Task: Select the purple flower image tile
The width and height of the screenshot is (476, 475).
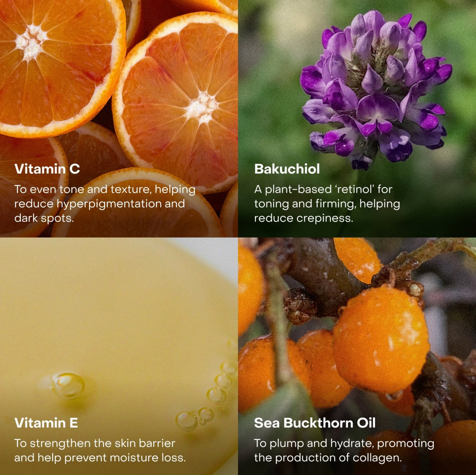Action: 357,119
